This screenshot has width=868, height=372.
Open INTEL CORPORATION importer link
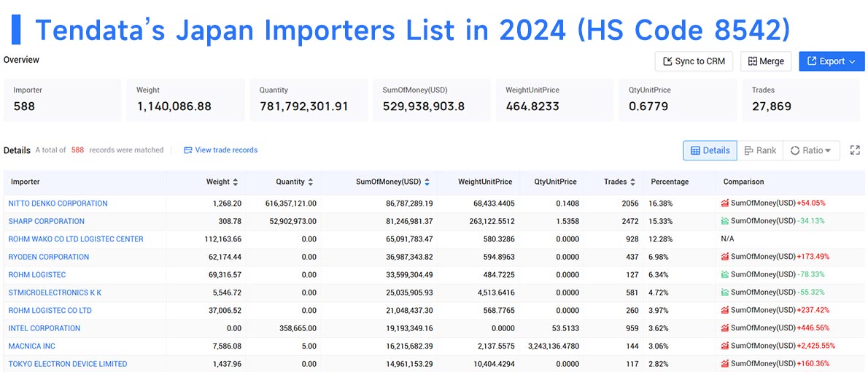click(44, 328)
